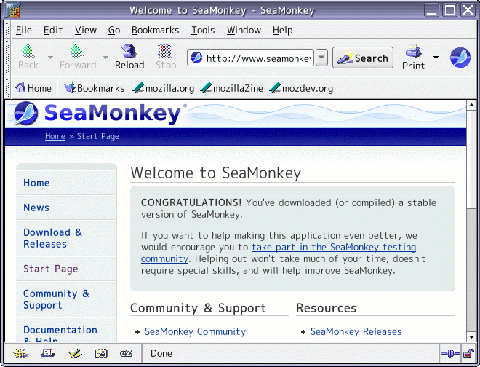Open Home in the page sidebar
Viewport: 480px width, 367px height.
pyautogui.click(x=36, y=183)
